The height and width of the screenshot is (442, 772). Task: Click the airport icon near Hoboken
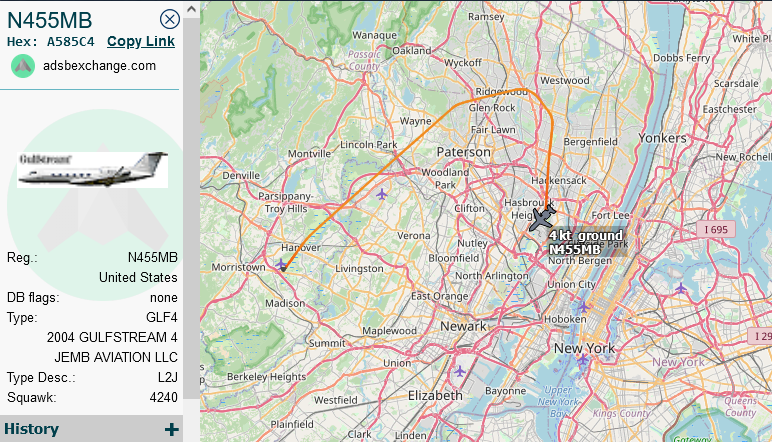point(583,307)
